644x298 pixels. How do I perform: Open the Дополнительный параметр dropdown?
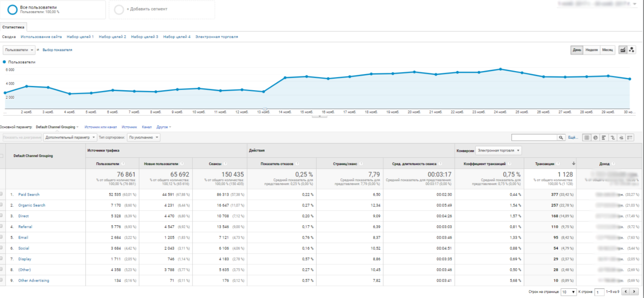pos(70,138)
